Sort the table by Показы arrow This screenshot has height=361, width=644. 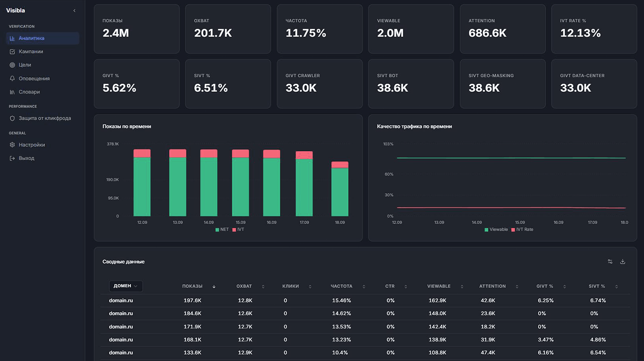coord(214,287)
